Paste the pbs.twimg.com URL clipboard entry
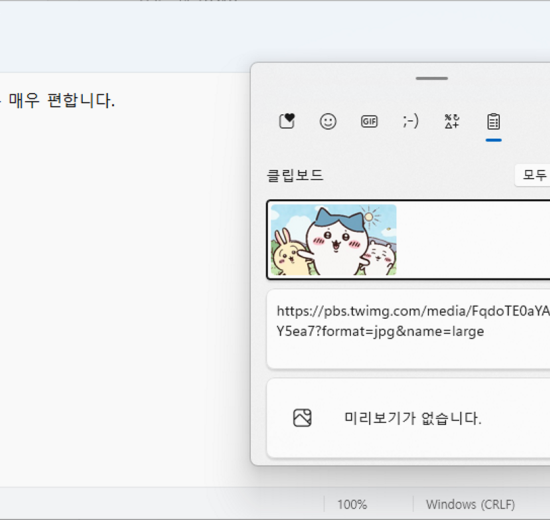Image resolution: width=550 pixels, height=520 pixels. pyautogui.click(x=408, y=329)
